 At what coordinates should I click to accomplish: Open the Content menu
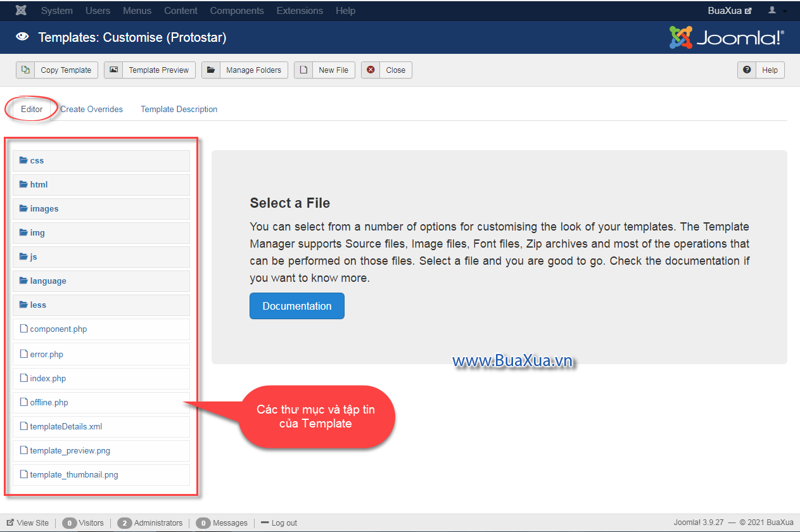(181, 11)
